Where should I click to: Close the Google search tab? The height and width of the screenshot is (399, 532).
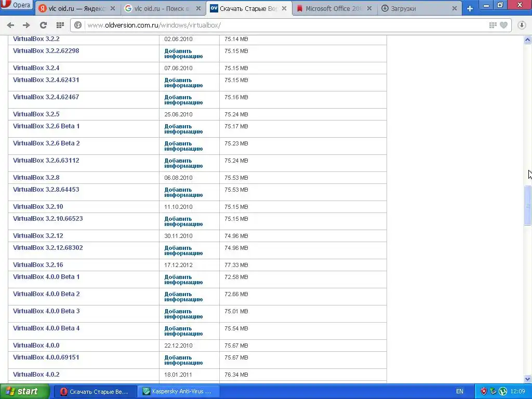coord(198,8)
